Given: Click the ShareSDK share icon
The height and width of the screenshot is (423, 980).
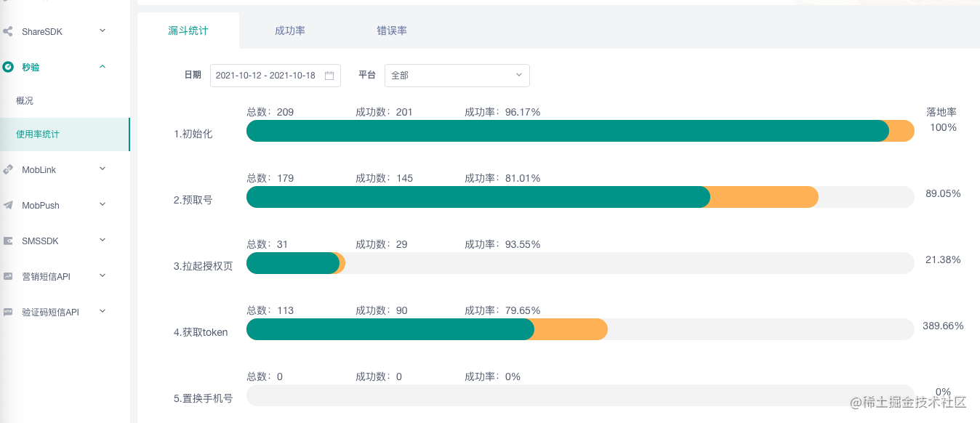Looking at the screenshot, I should (x=8, y=32).
